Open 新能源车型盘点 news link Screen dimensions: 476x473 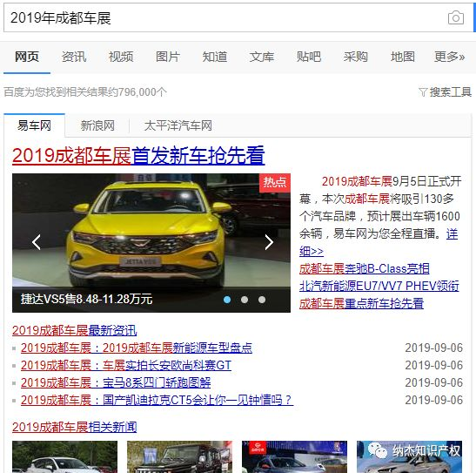click(x=137, y=348)
